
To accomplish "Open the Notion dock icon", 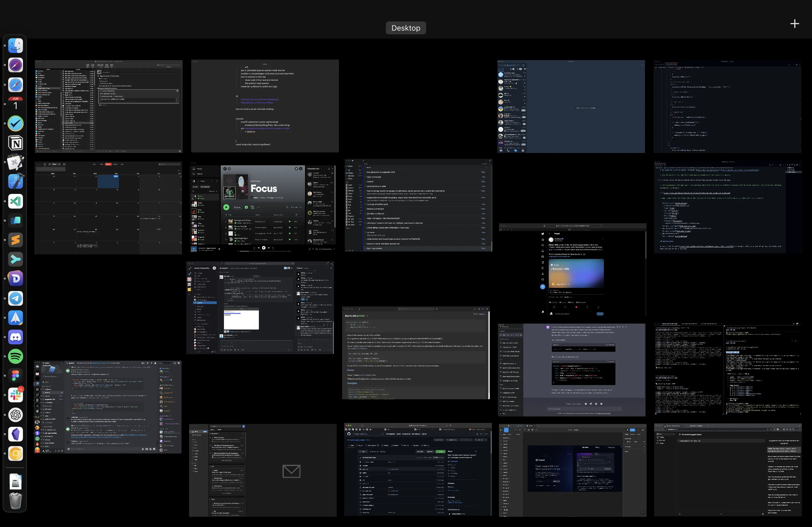I will pyautogui.click(x=16, y=143).
